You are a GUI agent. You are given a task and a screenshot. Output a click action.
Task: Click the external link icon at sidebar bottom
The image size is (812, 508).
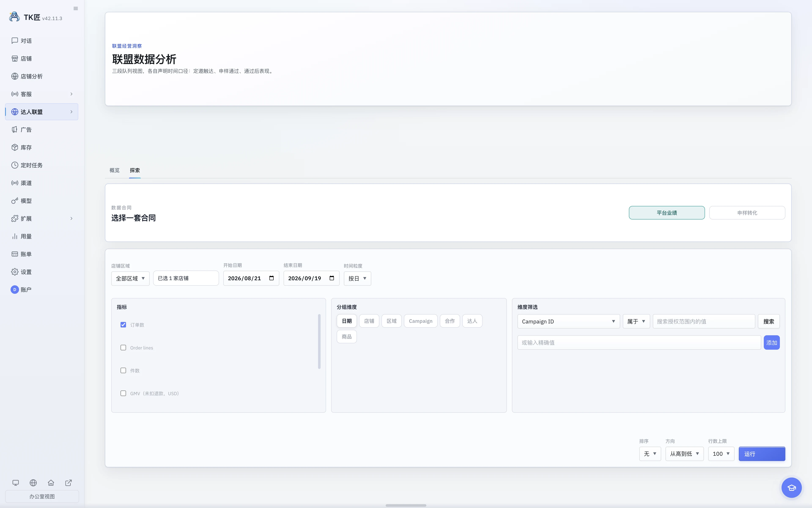click(x=69, y=483)
